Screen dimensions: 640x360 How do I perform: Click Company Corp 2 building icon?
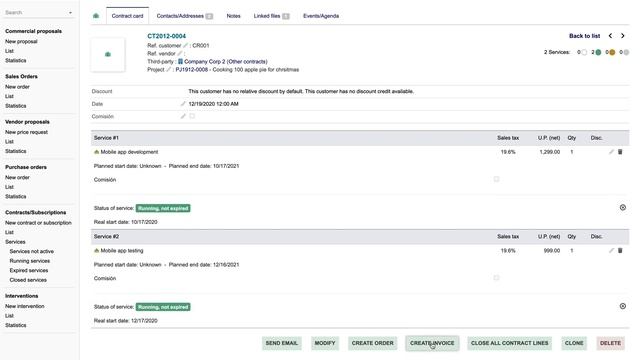(x=180, y=62)
